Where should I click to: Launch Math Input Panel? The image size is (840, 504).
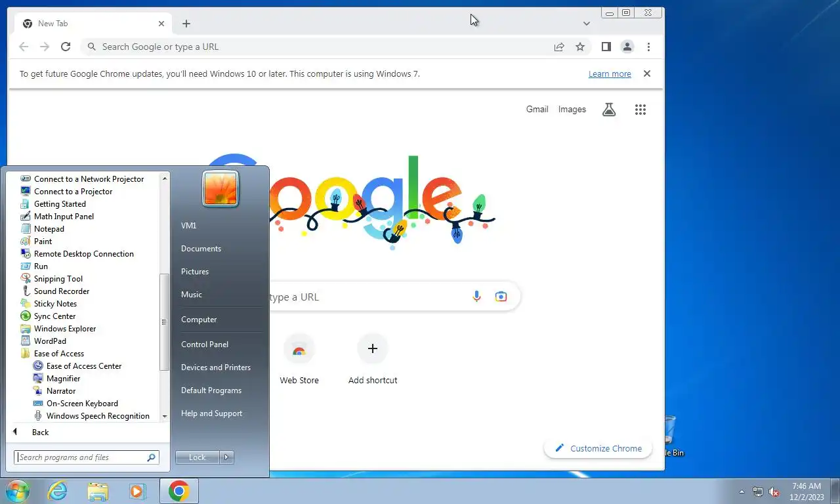pyautogui.click(x=64, y=217)
